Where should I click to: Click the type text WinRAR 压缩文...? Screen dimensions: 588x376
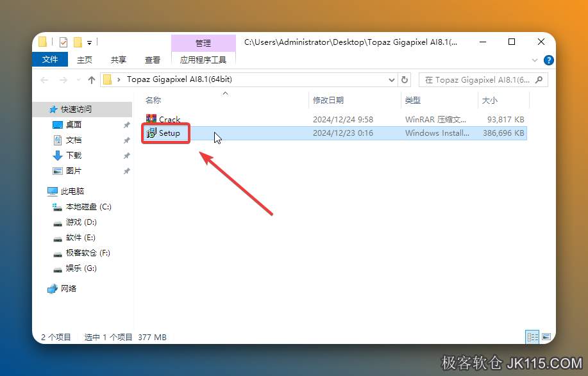click(x=435, y=119)
